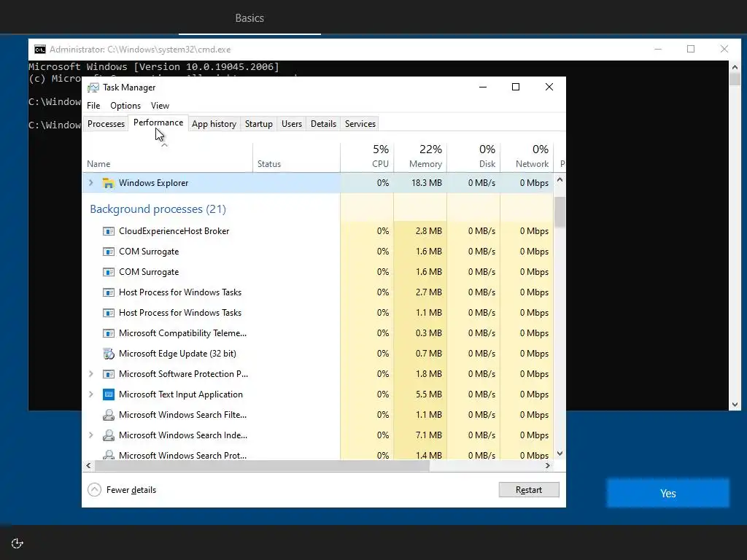The width and height of the screenshot is (747, 560).
Task: Close the Task Manager window
Action: point(549,87)
